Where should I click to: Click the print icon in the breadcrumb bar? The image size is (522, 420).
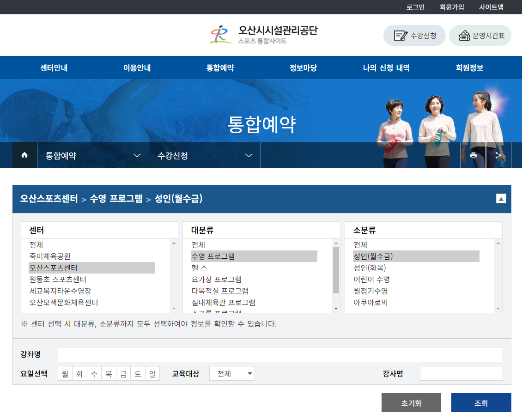click(x=473, y=155)
